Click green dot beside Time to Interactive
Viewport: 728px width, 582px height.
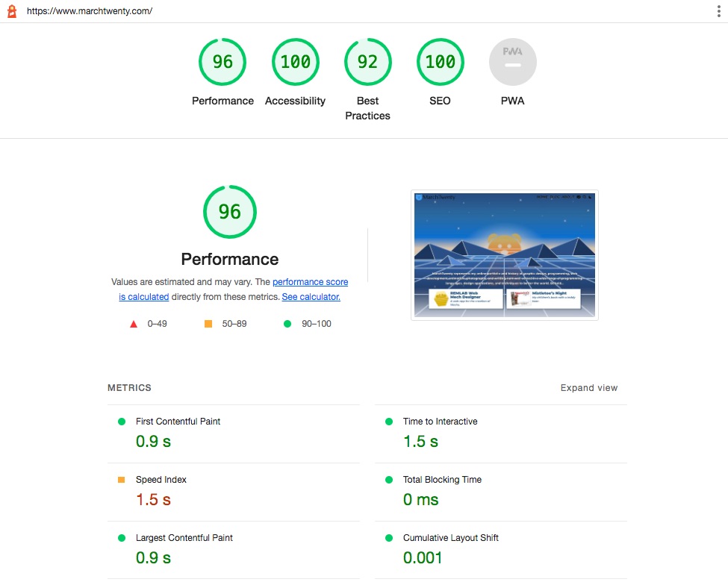coord(389,422)
